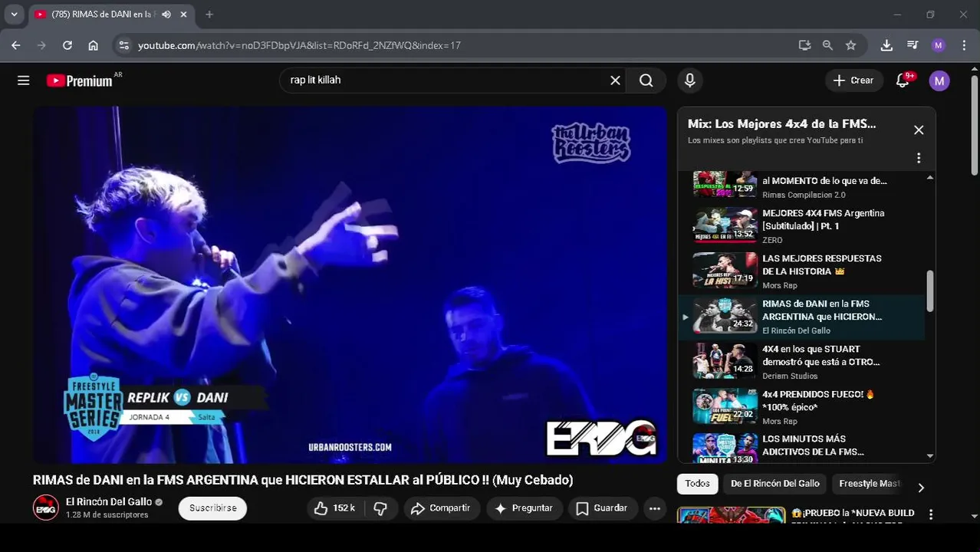
Task: View site information icon
Action: click(x=124, y=45)
